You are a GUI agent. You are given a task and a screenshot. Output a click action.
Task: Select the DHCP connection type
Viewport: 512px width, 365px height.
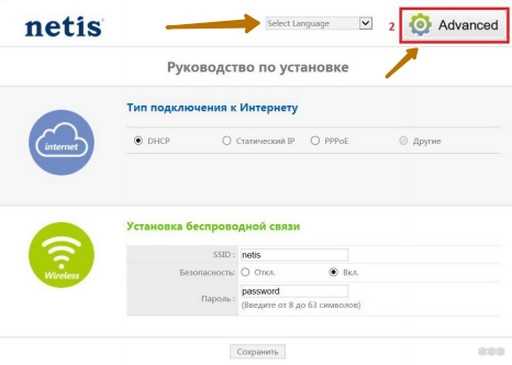(x=138, y=141)
